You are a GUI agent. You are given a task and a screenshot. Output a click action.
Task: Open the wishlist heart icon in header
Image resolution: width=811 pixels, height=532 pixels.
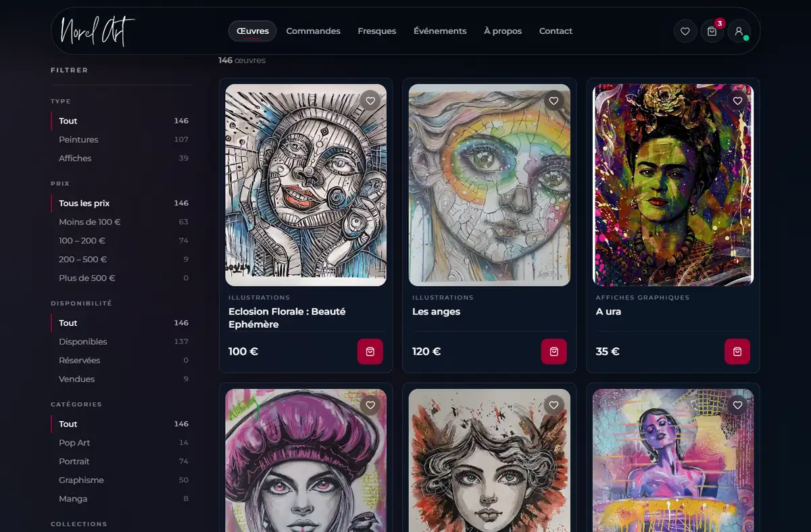685,31
